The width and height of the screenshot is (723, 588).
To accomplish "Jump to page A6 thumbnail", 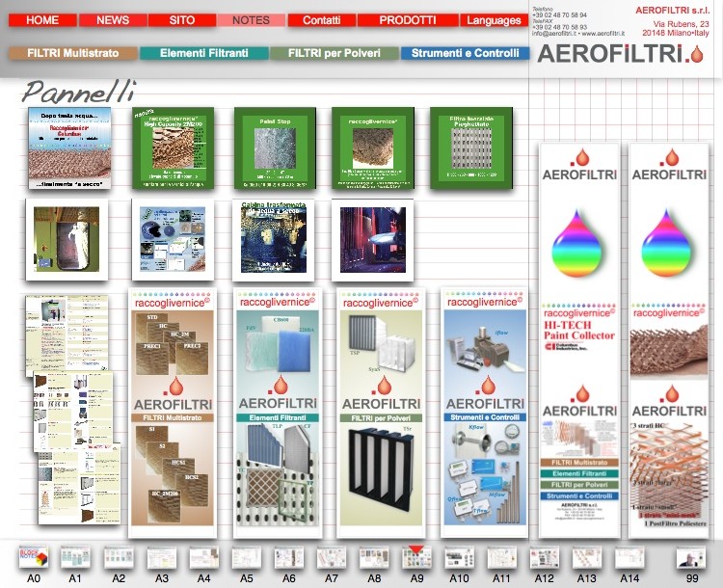I will click(288, 557).
